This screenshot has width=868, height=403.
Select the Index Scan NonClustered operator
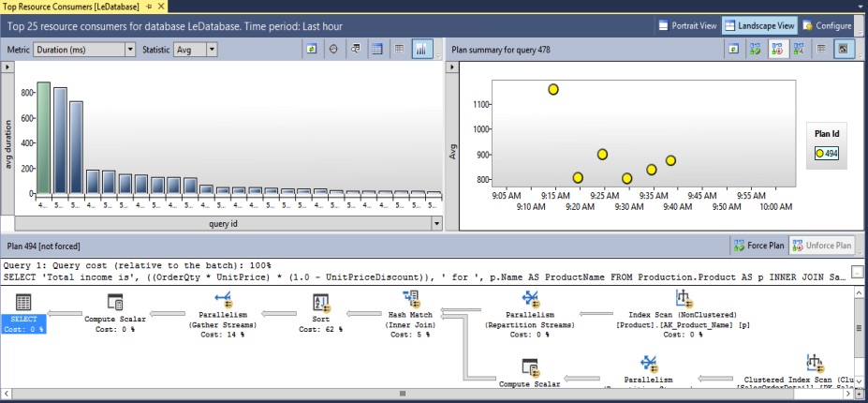pos(683,315)
